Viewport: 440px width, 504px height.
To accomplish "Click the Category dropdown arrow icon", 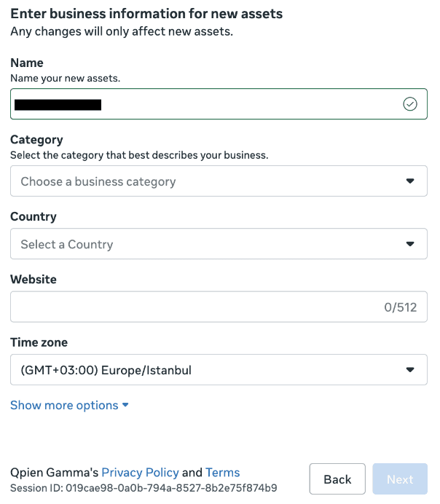I will pyautogui.click(x=410, y=181).
